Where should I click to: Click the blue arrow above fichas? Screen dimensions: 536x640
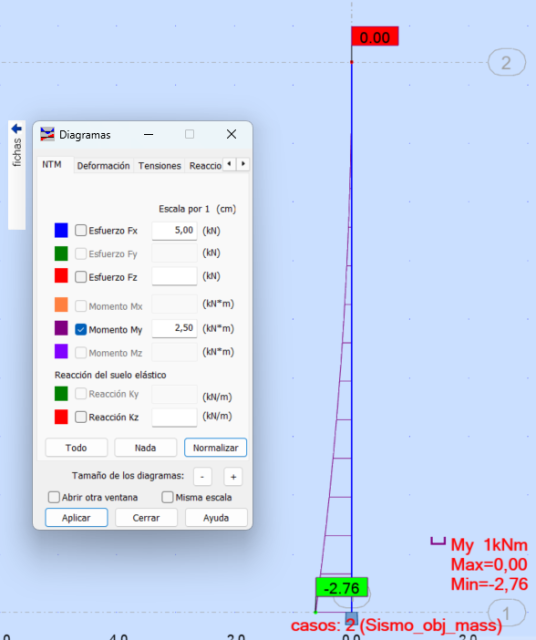[x=16, y=129]
